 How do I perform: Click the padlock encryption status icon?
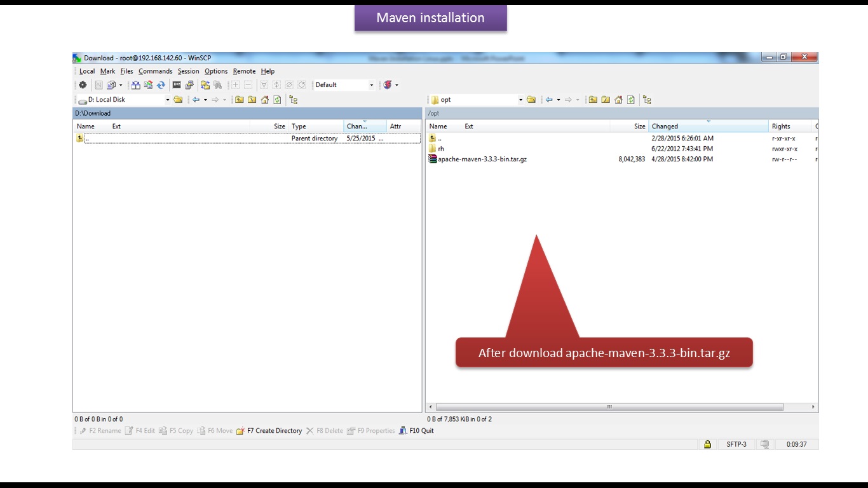[x=707, y=444]
